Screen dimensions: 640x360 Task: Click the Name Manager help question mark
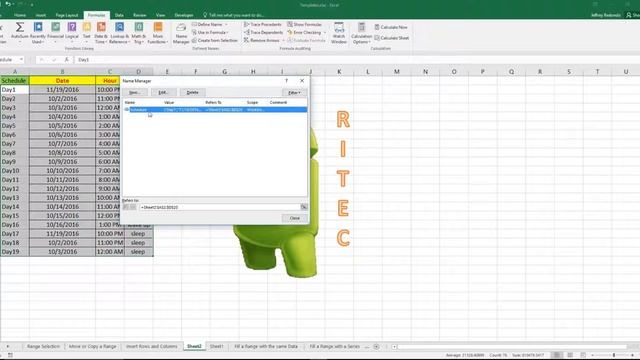[286, 81]
